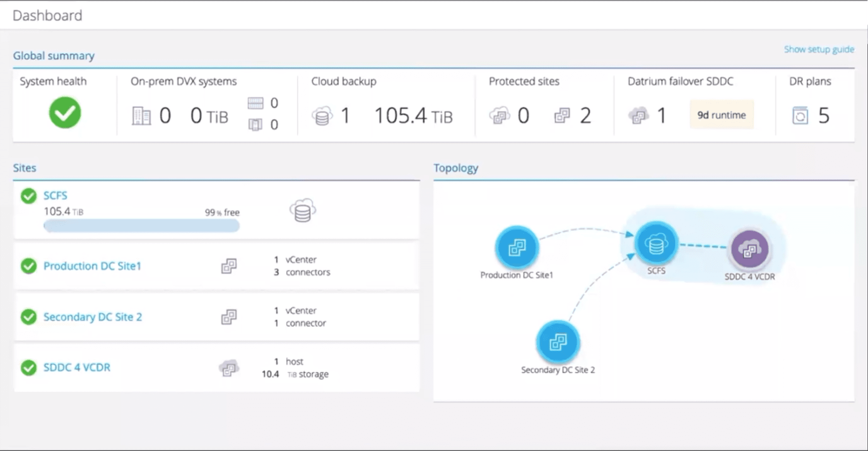Select the SCFS cloud node in topology
868x451 pixels.
(x=656, y=244)
